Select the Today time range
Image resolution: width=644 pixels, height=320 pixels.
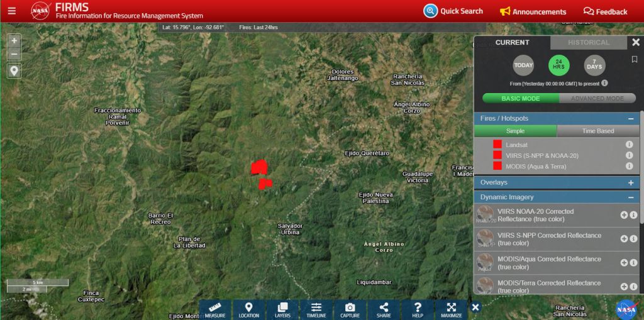[x=523, y=65]
